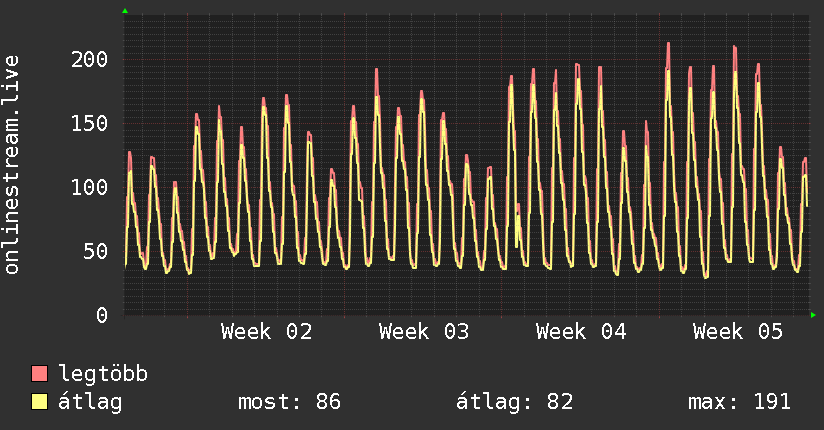The image size is (824, 430).
Task: Click the 100 y-axis label
Action: tap(89, 188)
